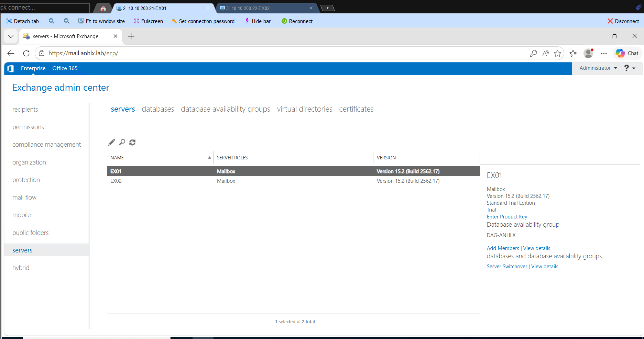The image size is (644, 339).
Task: Open hybrid section
Action: click(21, 268)
